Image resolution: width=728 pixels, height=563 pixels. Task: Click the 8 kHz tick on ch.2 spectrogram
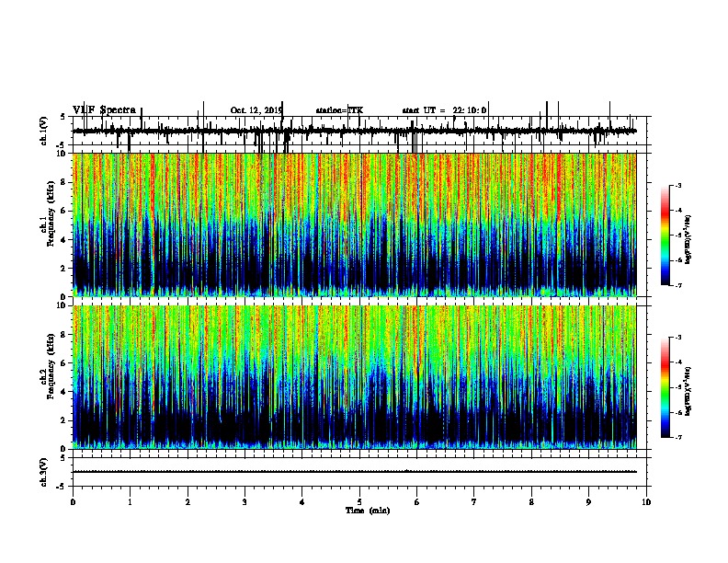click(x=64, y=335)
